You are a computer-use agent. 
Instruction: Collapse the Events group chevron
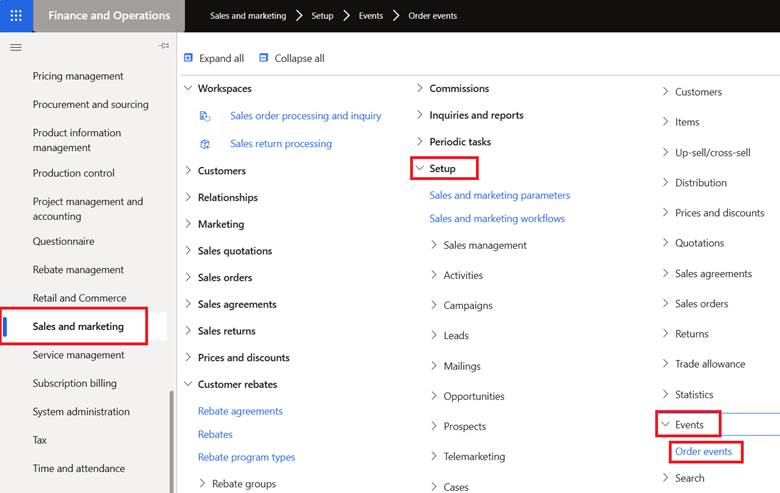[x=666, y=424]
